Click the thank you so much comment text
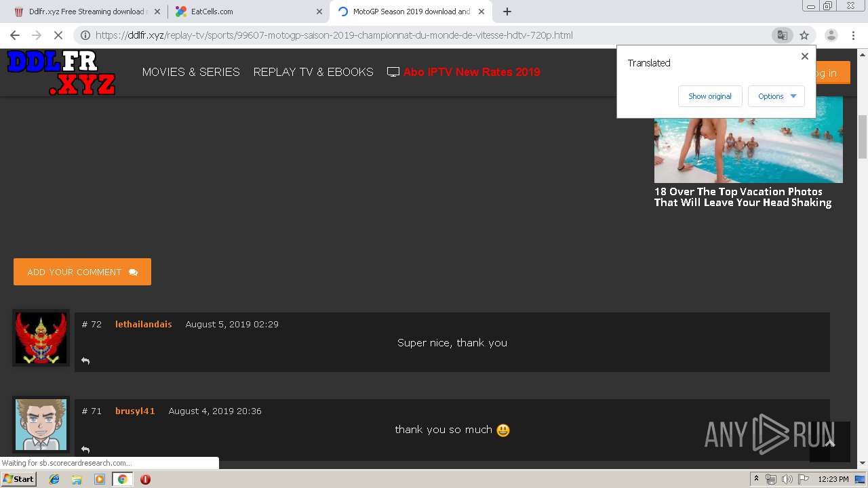 [443, 430]
